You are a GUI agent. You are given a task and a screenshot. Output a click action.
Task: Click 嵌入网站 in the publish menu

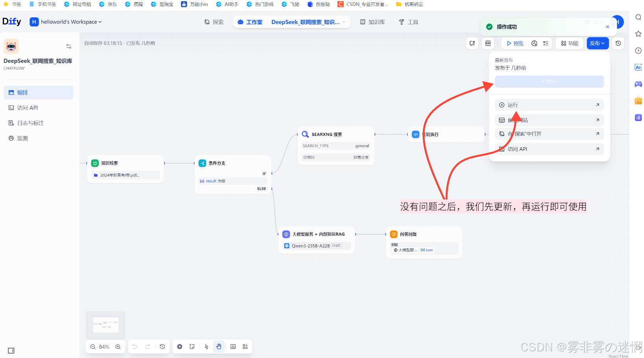[x=549, y=120]
